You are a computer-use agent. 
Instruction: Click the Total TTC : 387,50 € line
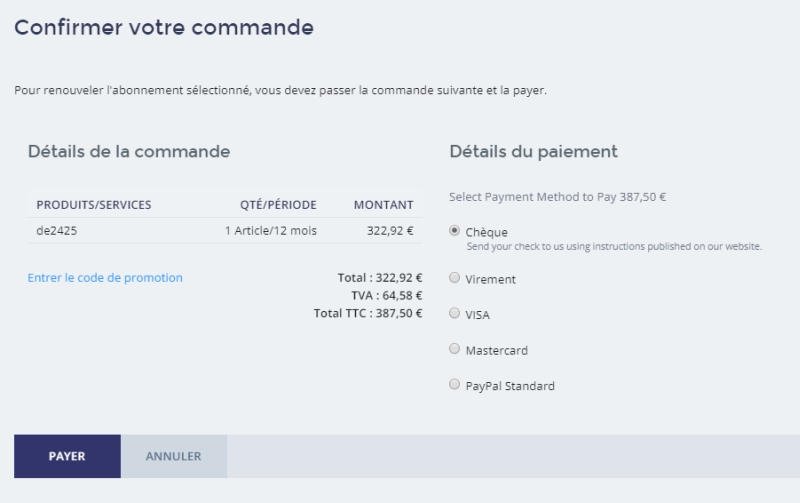(x=367, y=313)
